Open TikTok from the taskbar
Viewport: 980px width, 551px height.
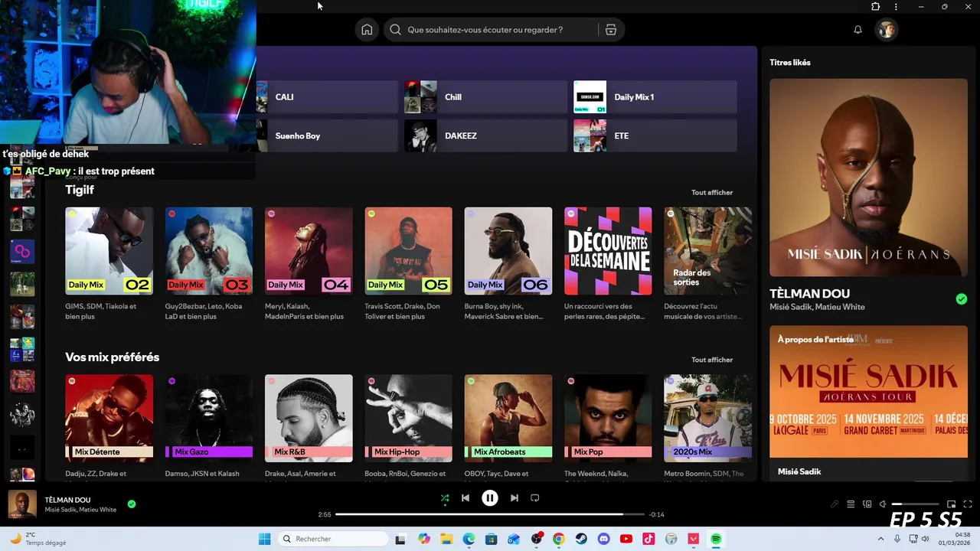point(648,539)
